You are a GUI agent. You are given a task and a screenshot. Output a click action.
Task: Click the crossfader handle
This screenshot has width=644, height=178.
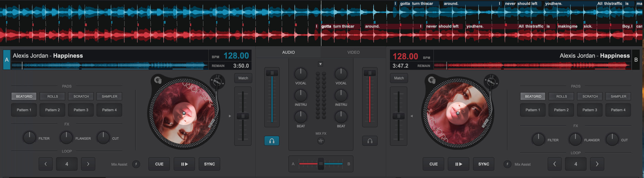(321, 164)
